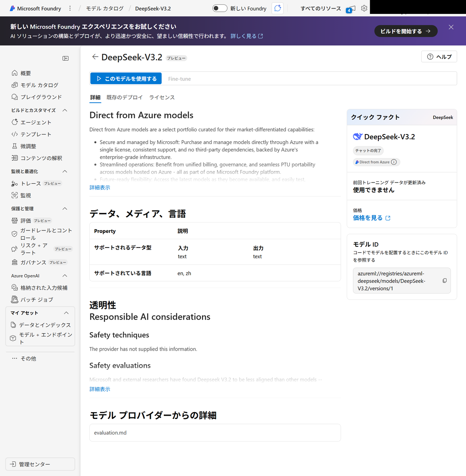Screen dimensions: 466x476
Task: Copy the model ID with copy icon
Action: tap(445, 280)
